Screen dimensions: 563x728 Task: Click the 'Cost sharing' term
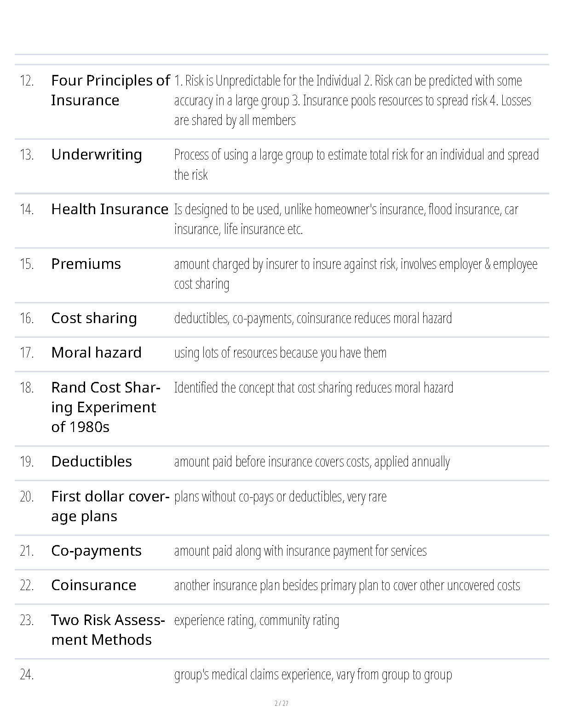pyautogui.click(x=94, y=318)
